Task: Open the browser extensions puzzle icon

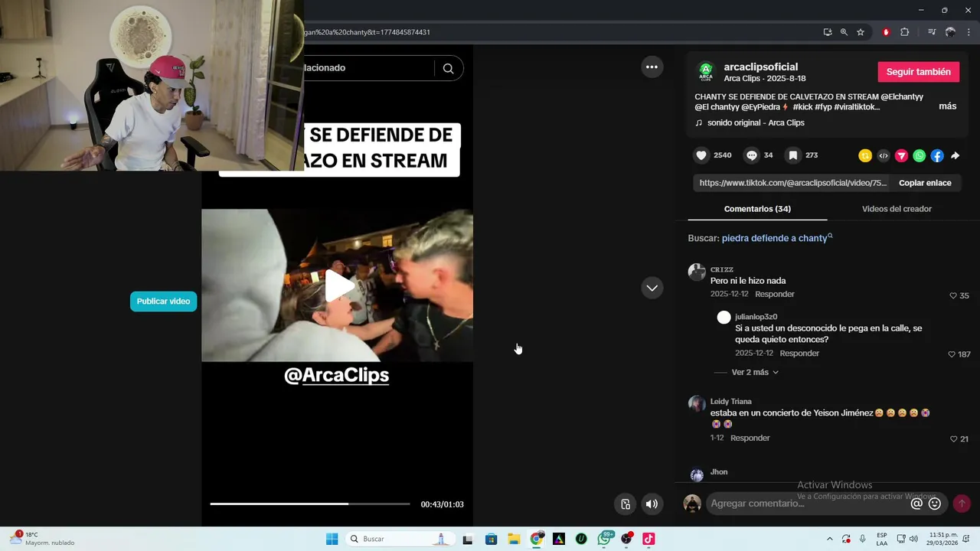Action: click(905, 32)
